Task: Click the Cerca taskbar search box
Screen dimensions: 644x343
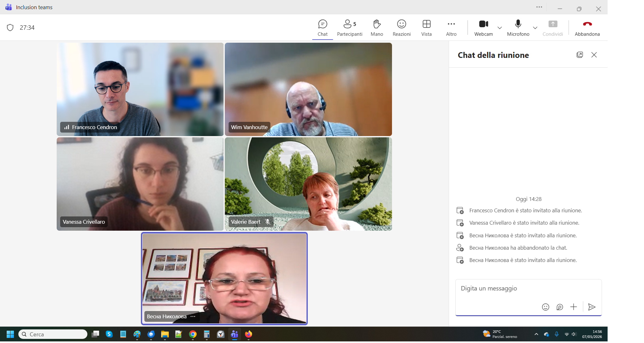Action: coord(53,334)
